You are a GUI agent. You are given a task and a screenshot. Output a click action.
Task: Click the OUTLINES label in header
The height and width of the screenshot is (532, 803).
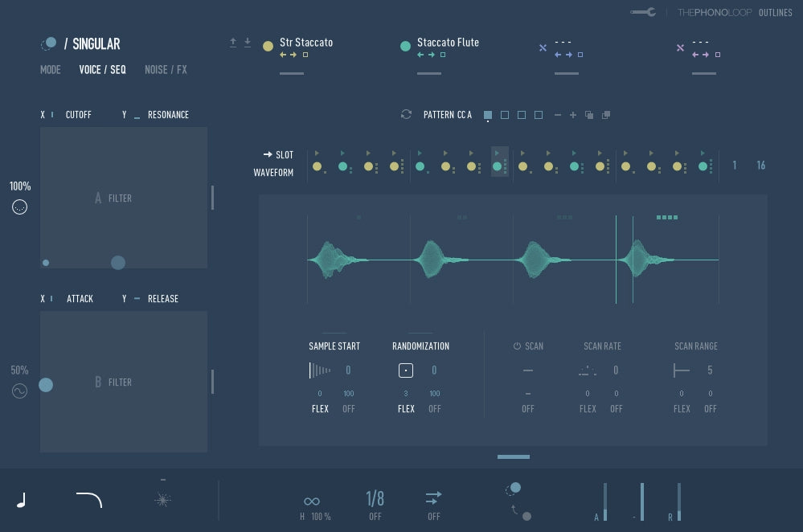coord(775,13)
